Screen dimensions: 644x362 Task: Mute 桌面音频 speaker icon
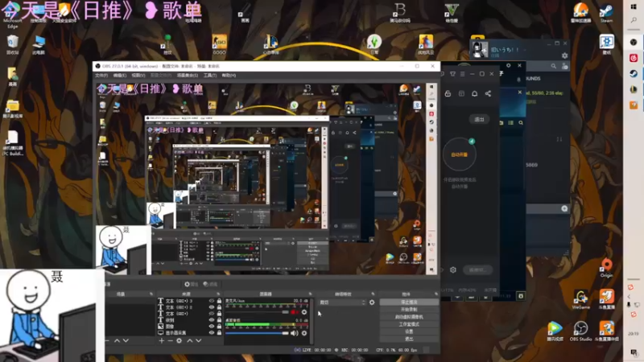[x=294, y=333]
